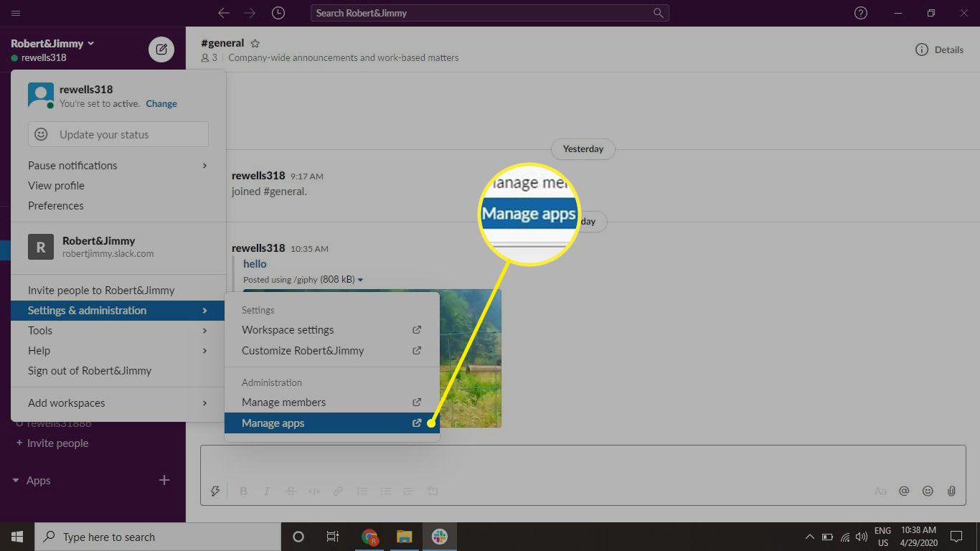Open the Windows Start menu
This screenshot has width=980, height=551.
[17, 537]
